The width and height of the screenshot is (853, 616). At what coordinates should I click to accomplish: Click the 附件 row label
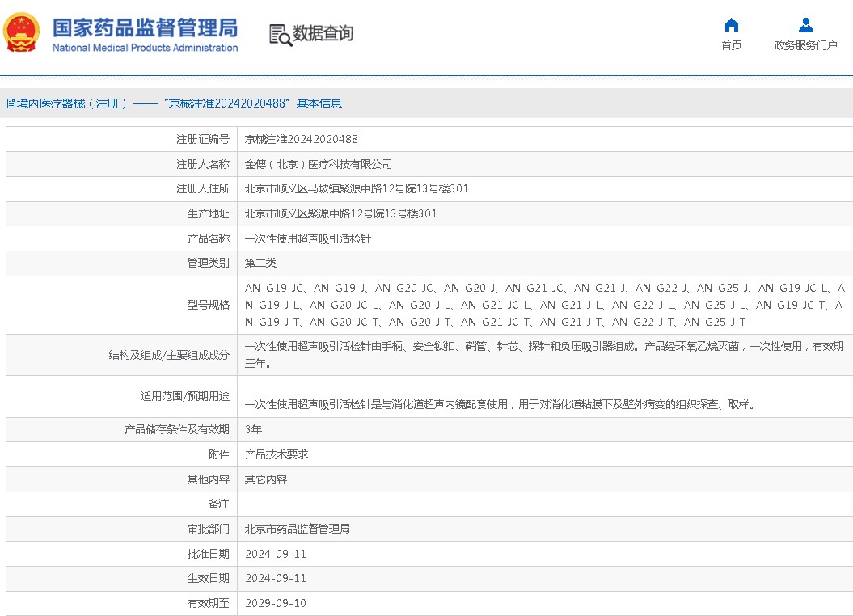218,454
